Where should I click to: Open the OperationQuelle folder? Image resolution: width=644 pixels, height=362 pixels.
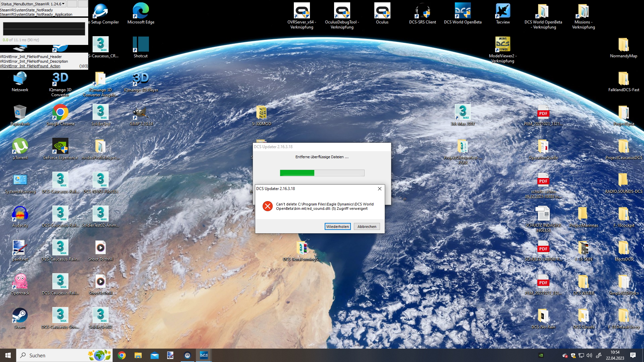pos(543,149)
